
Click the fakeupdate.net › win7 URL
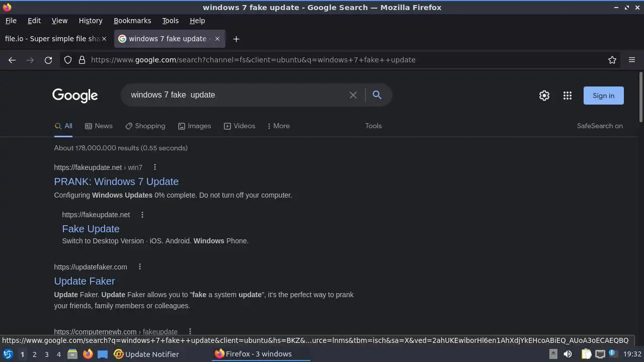tap(98, 167)
